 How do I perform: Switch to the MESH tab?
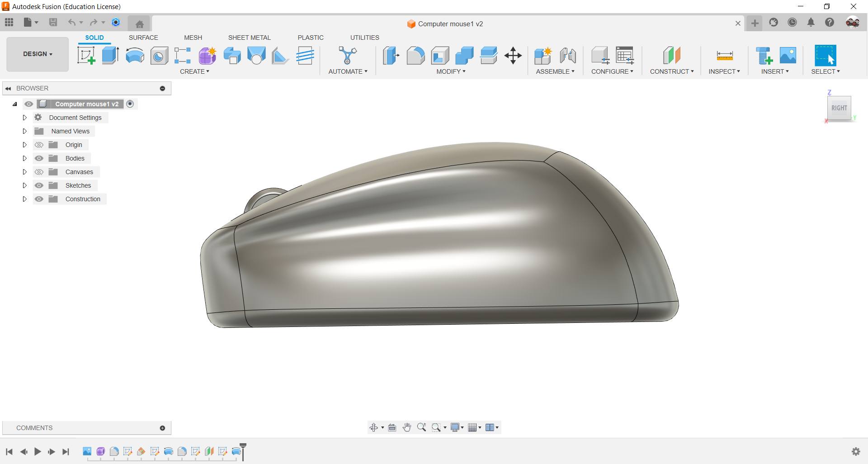pyautogui.click(x=193, y=38)
